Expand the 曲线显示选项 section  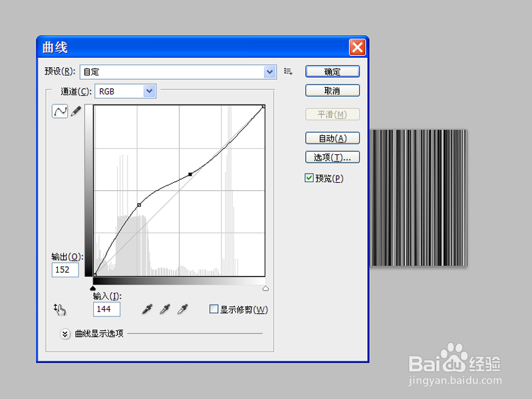tap(65, 334)
